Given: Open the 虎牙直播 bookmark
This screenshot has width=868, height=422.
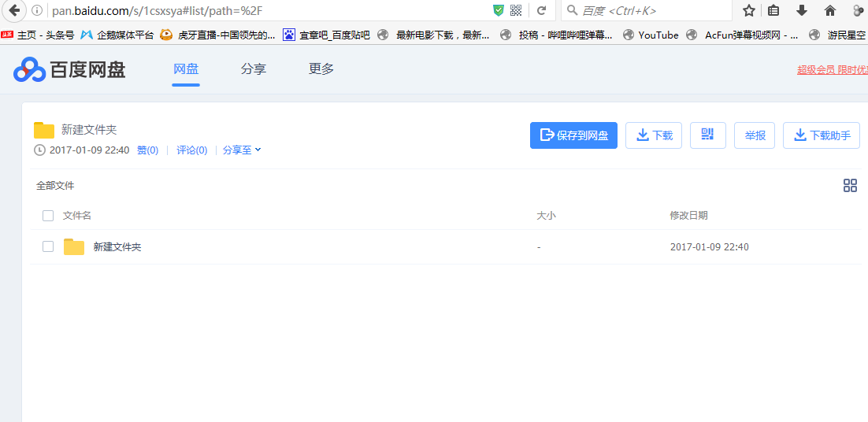Looking at the screenshot, I should coord(217,35).
